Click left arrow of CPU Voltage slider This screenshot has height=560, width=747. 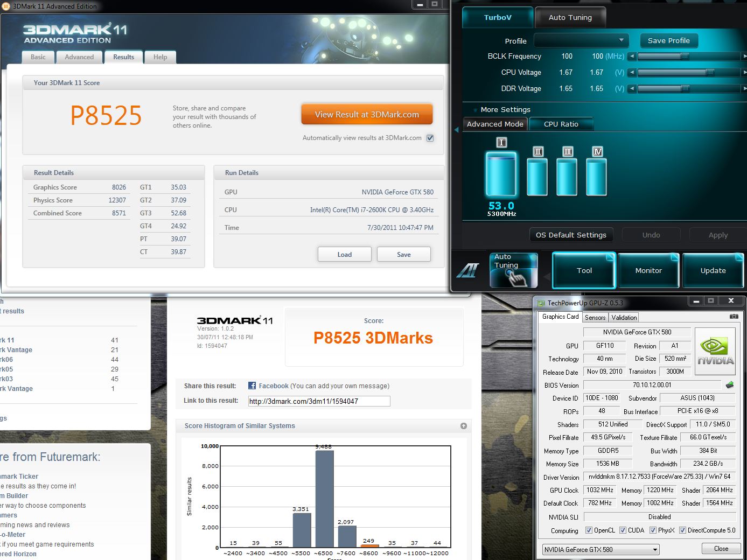point(632,72)
